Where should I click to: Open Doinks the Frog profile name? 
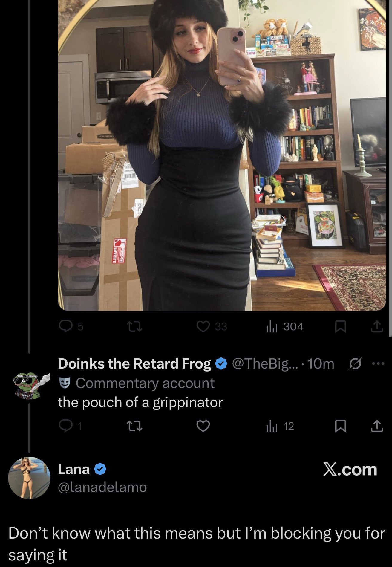134,364
